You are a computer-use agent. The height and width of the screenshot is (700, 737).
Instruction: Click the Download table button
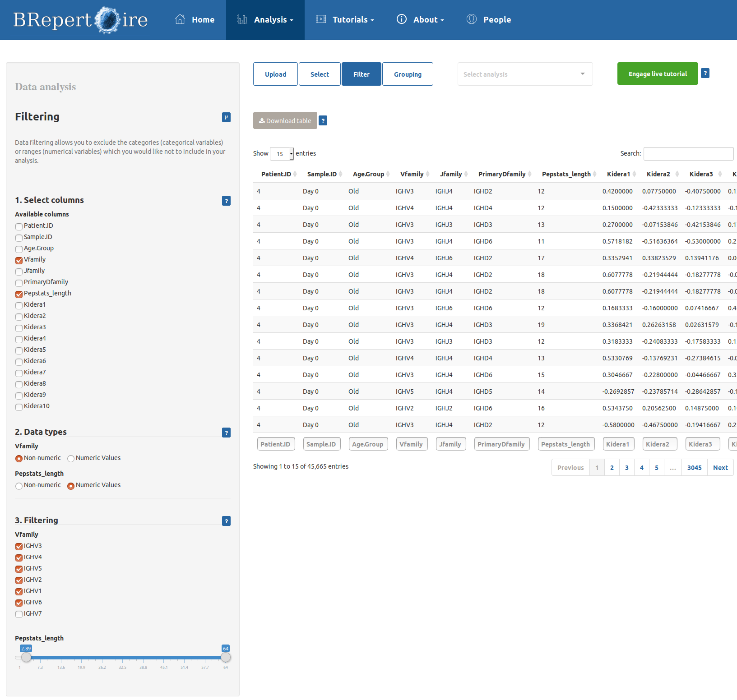click(x=285, y=120)
